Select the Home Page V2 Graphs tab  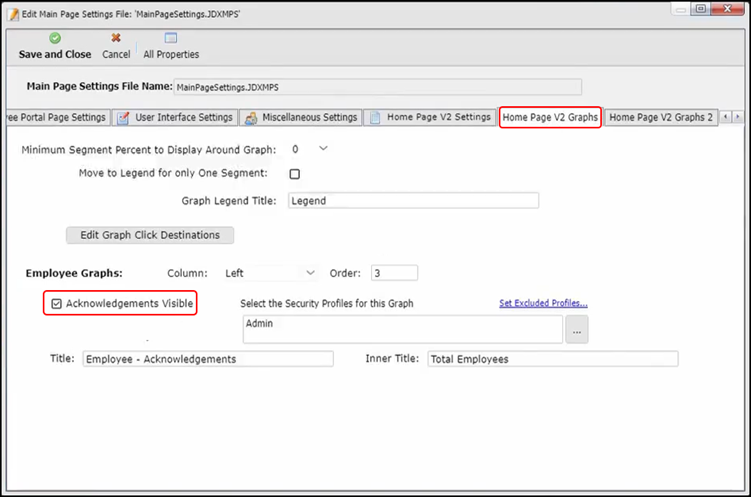coord(550,118)
